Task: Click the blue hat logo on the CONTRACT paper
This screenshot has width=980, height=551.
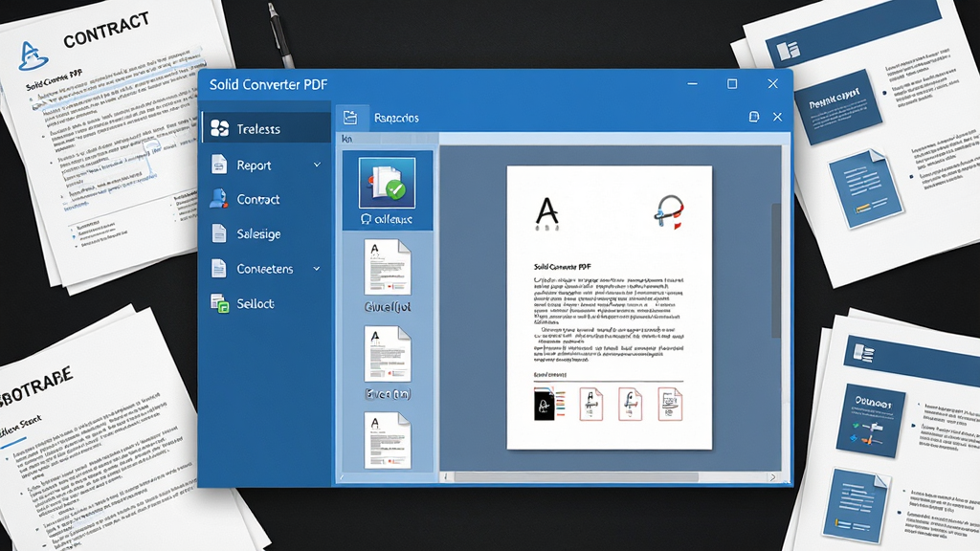Action: [x=33, y=55]
